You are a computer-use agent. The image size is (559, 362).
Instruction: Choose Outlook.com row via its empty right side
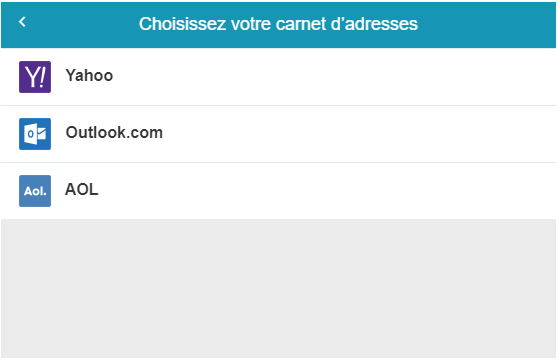pos(357,134)
